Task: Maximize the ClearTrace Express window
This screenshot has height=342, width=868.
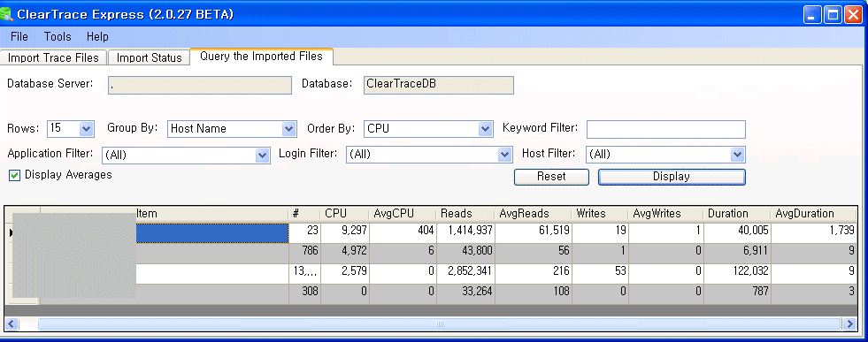Action: tap(832, 14)
